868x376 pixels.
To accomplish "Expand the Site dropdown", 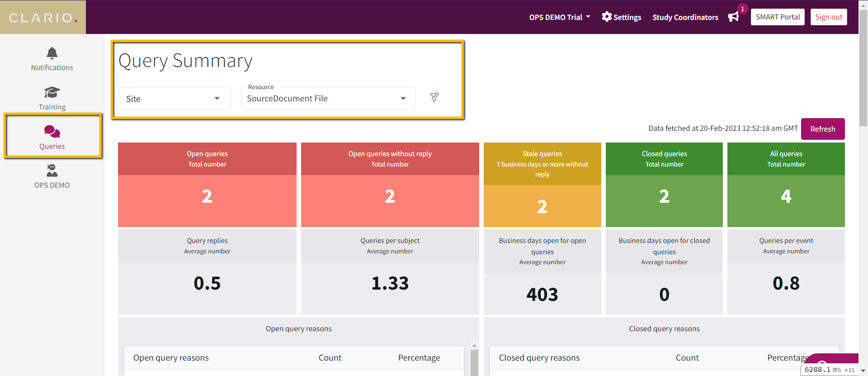I will click(175, 99).
